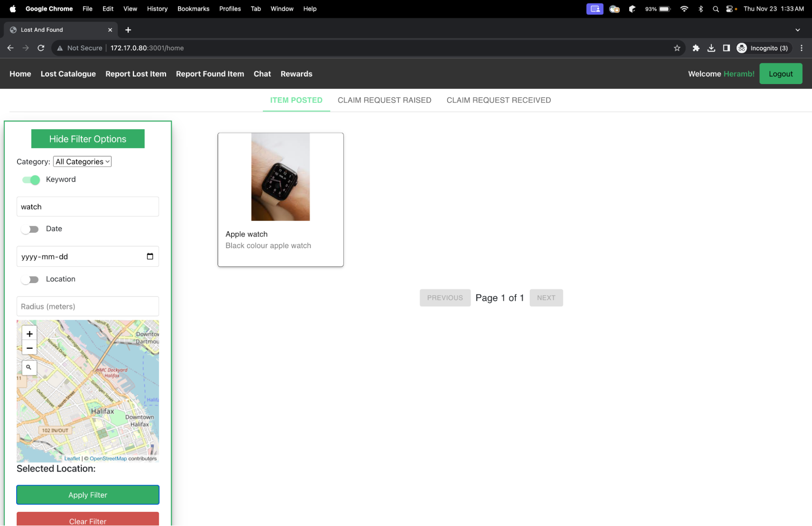
Task: Enable the Date filter toggle
Action: coord(30,229)
